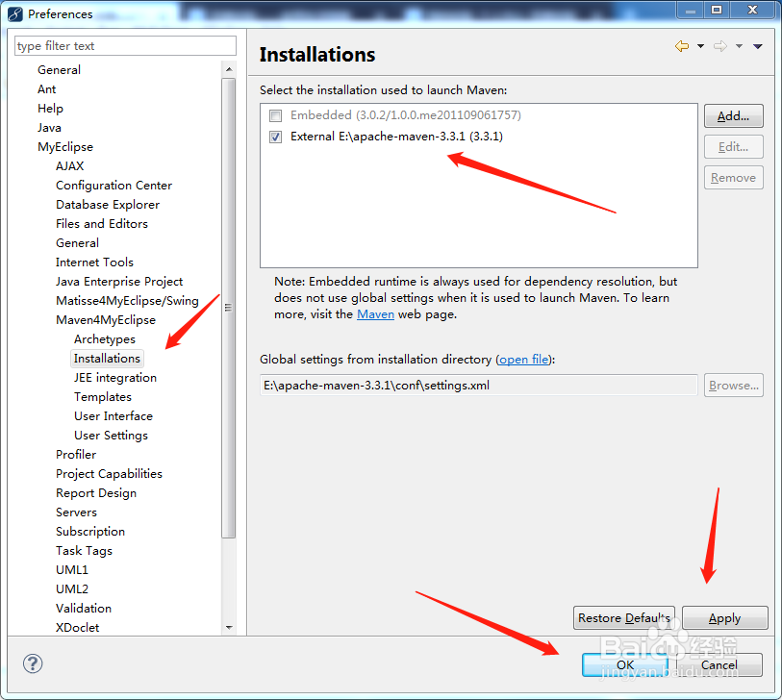Click the help question mark icon
782x700 pixels.
pyautogui.click(x=33, y=663)
